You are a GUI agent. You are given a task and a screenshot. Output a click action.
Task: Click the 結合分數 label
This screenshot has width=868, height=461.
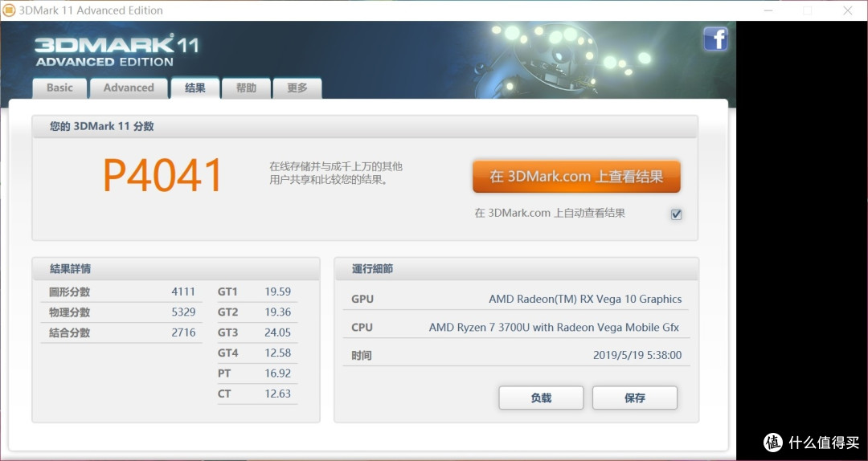69,333
